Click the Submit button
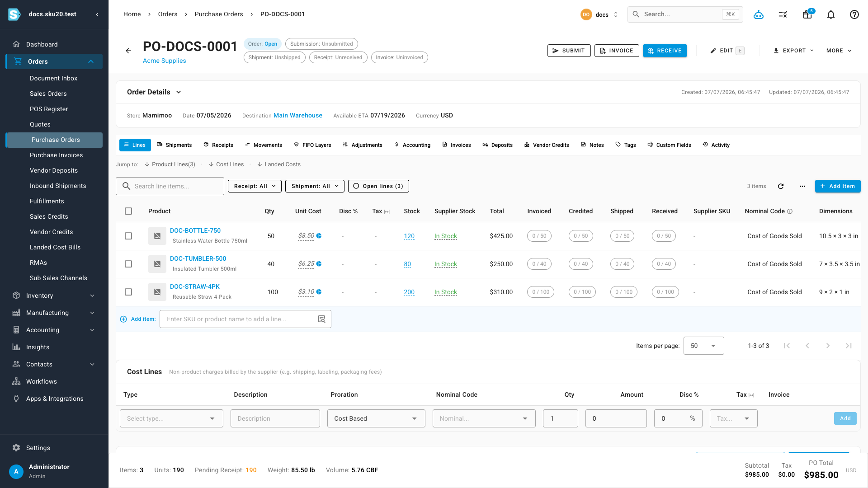 [569, 51]
